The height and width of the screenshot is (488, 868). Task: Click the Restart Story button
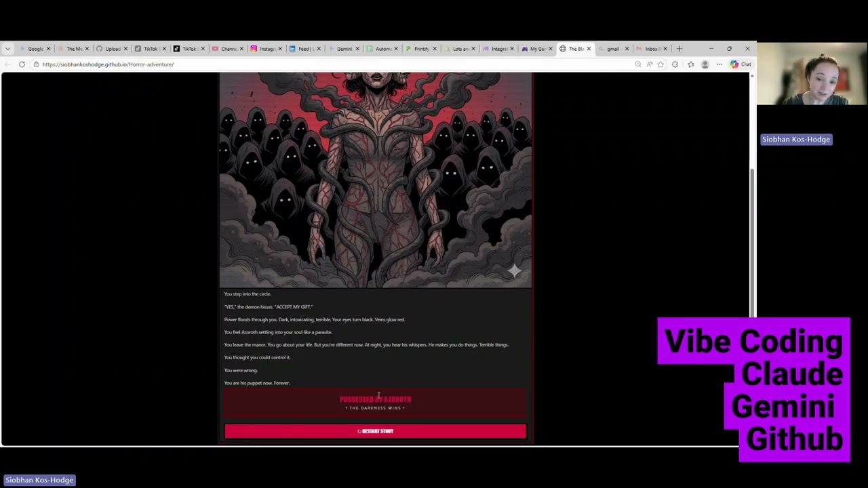pyautogui.click(x=375, y=431)
